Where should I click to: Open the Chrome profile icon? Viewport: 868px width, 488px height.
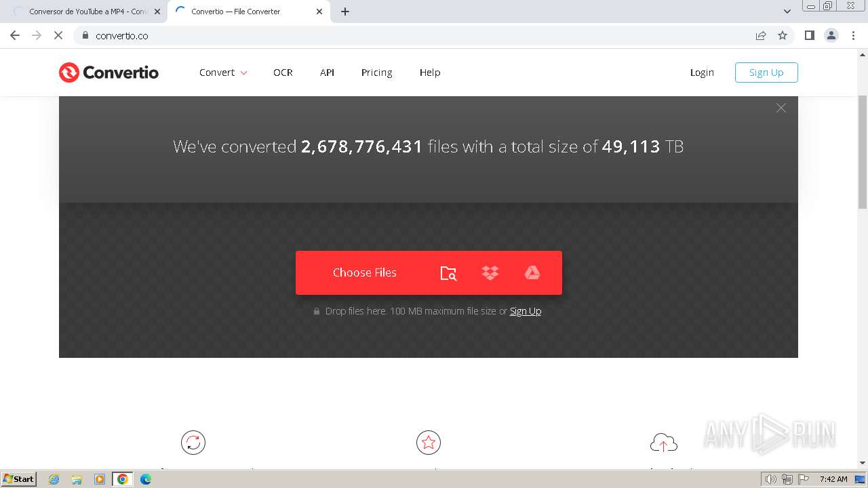pos(831,35)
